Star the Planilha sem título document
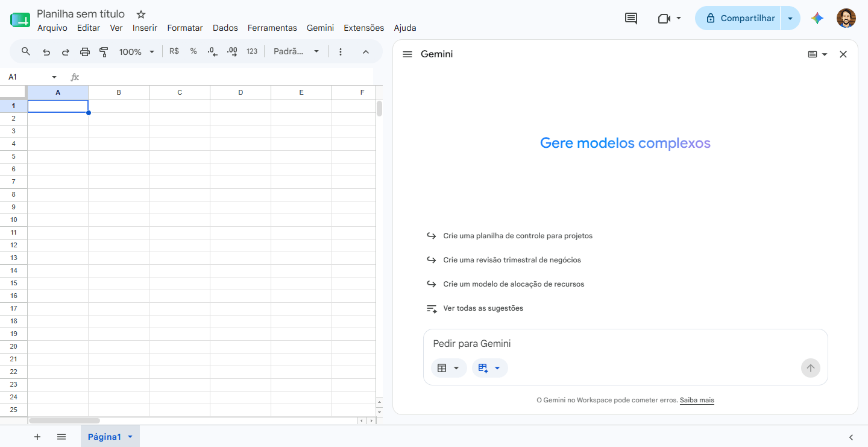The image size is (868, 447). coord(141,14)
